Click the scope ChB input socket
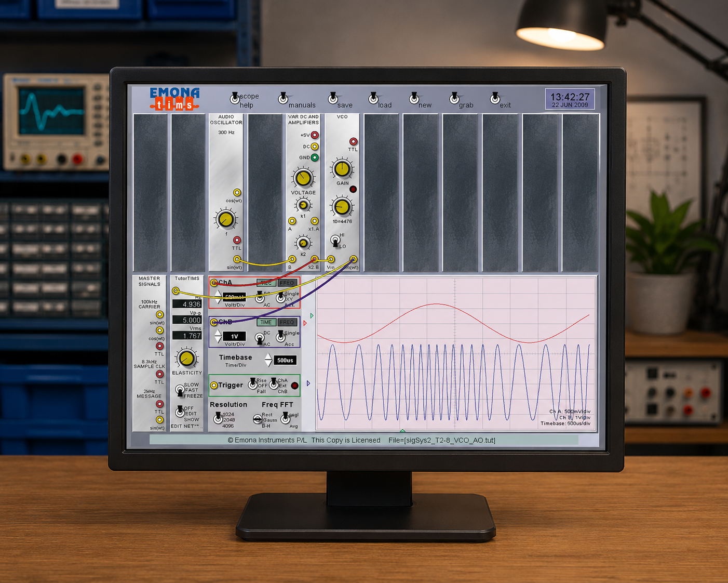The height and width of the screenshot is (583, 728). coord(214,322)
